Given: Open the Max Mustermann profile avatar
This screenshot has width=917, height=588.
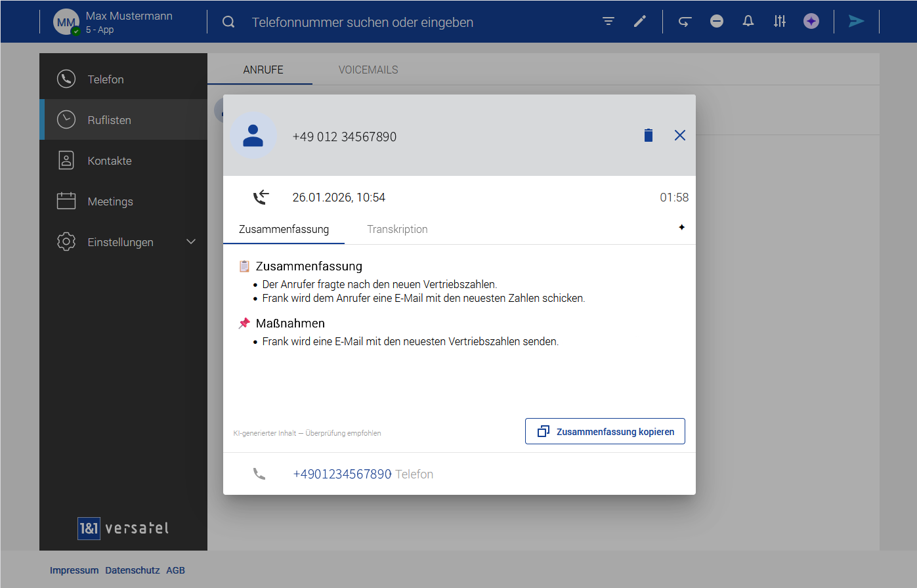Looking at the screenshot, I should (x=66, y=22).
